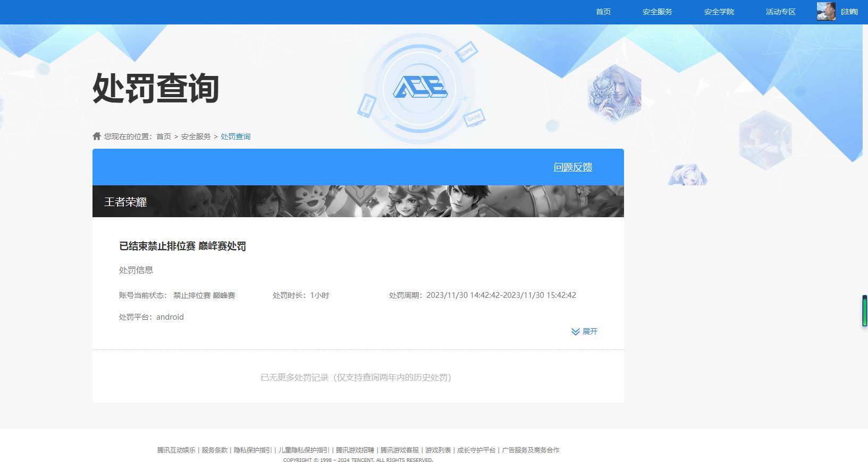Click the breadcrumb home icon
Screen dimensions: 868x462
pos(97,136)
